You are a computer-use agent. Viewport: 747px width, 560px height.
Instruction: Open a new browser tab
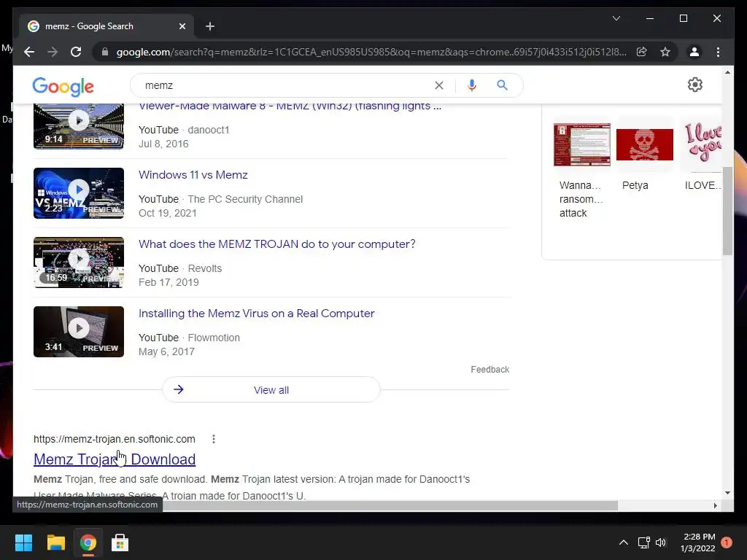[210, 26]
